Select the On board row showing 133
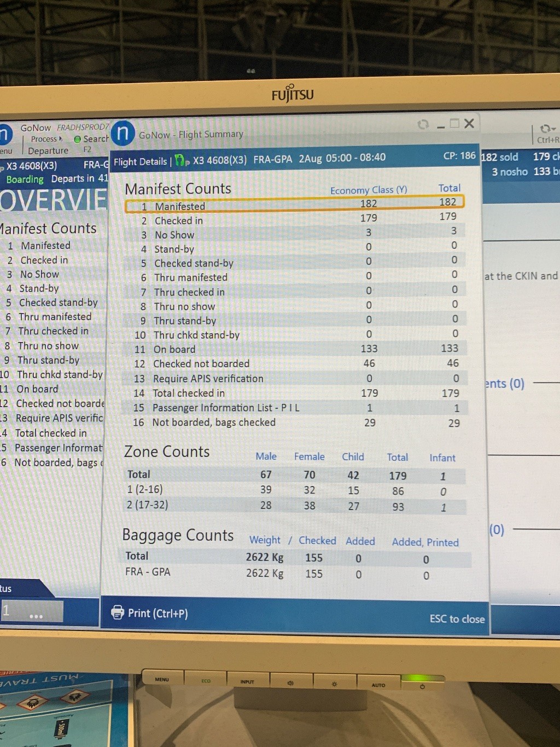The image size is (560, 747). pyautogui.click(x=294, y=349)
